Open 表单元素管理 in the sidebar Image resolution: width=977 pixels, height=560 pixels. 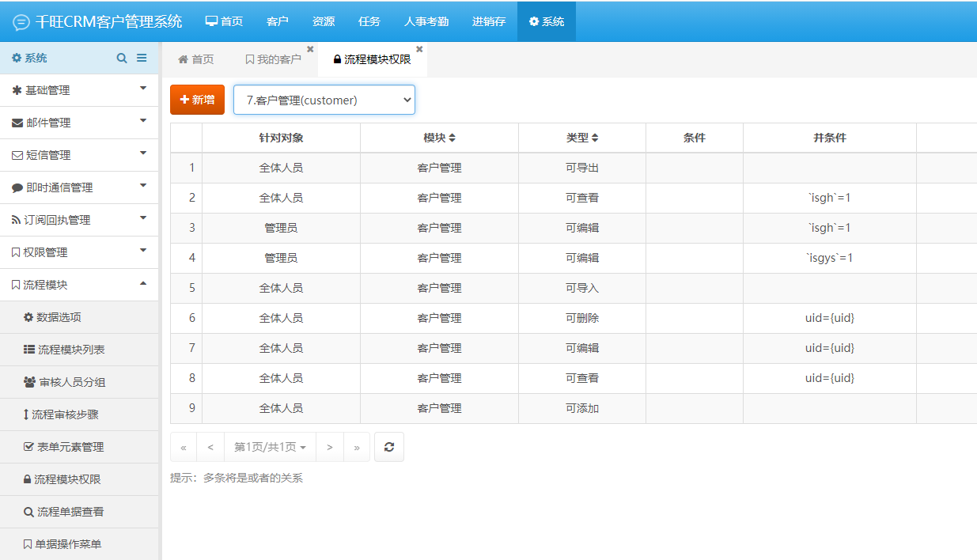(x=79, y=447)
